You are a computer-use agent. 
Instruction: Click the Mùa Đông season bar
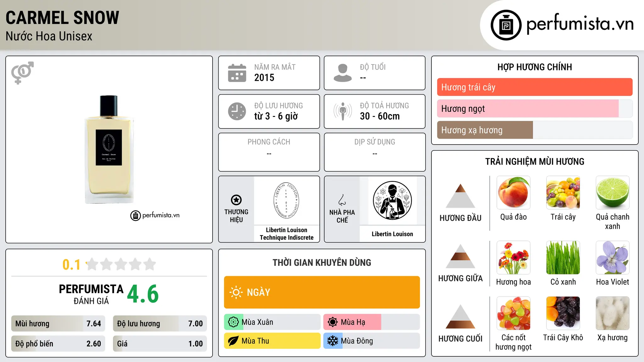pyautogui.click(x=372, y=341)
